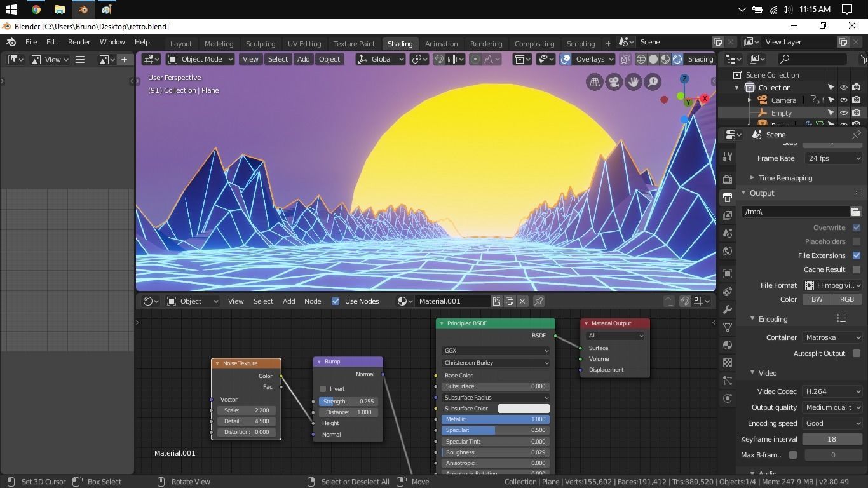Toggle camera view viewport button

614,82
